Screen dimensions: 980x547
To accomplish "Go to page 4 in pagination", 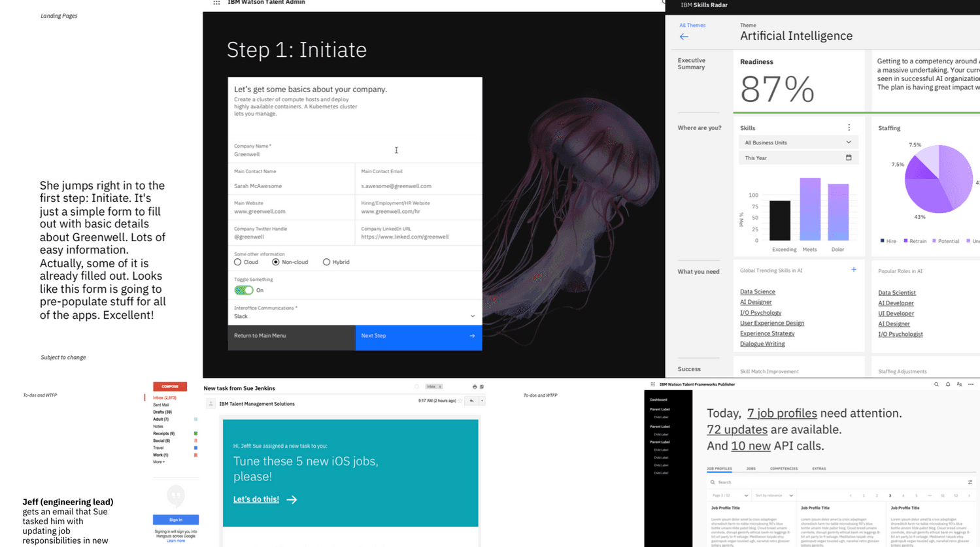I will coord(903,495).
